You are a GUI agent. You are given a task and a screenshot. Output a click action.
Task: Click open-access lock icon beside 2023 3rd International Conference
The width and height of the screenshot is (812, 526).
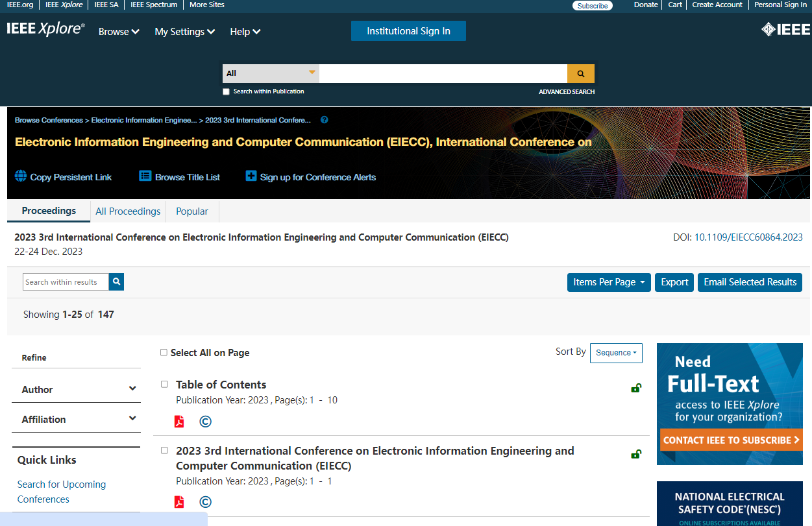(636, 454)
